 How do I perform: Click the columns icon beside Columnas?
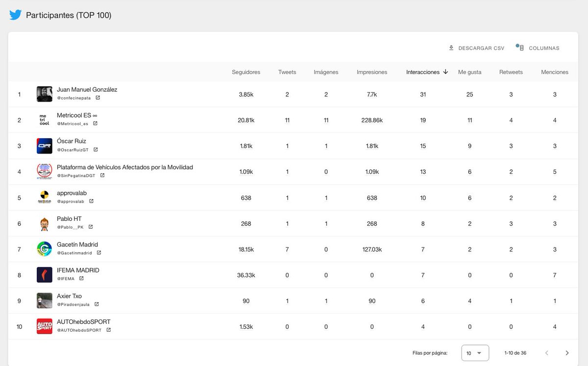pyautogui.click(x=521, y=48)
